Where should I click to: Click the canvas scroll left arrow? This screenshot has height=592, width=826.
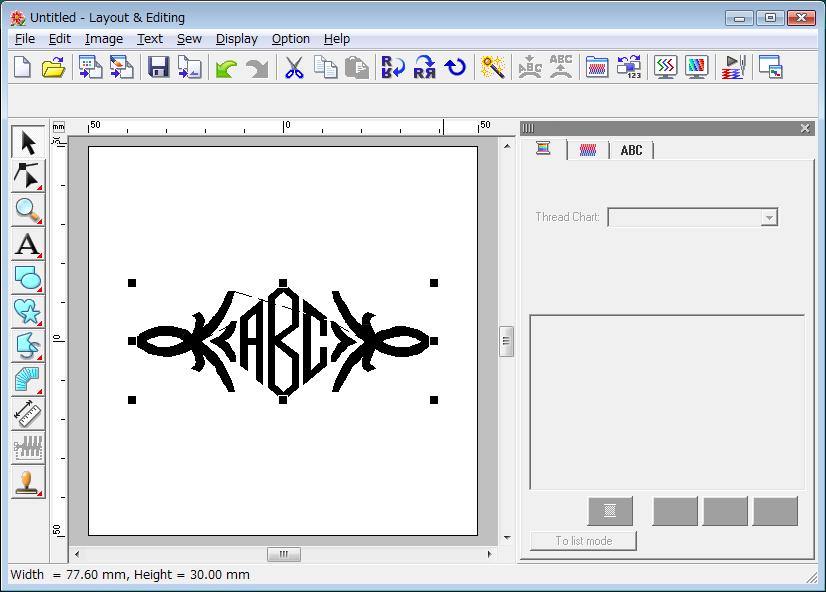[x=77, y=554]
